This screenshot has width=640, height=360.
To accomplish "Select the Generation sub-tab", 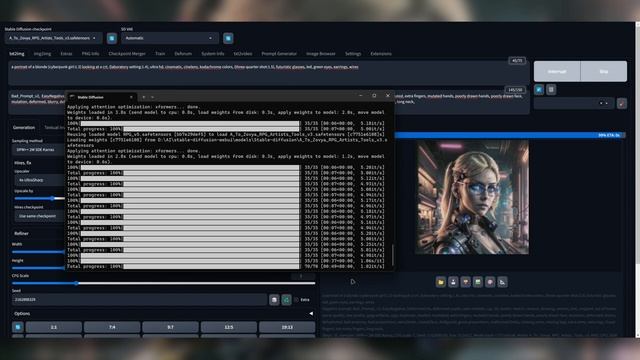I will [24, 127].
